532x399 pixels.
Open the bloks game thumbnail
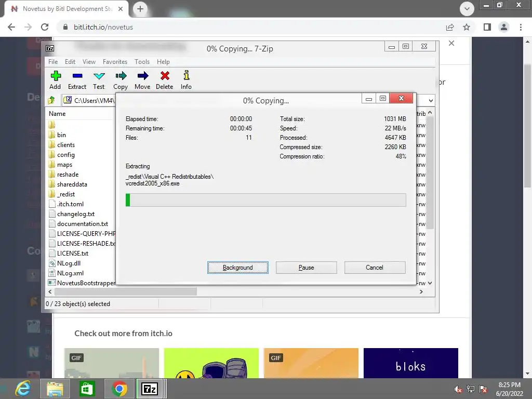(x=411, y=363)
